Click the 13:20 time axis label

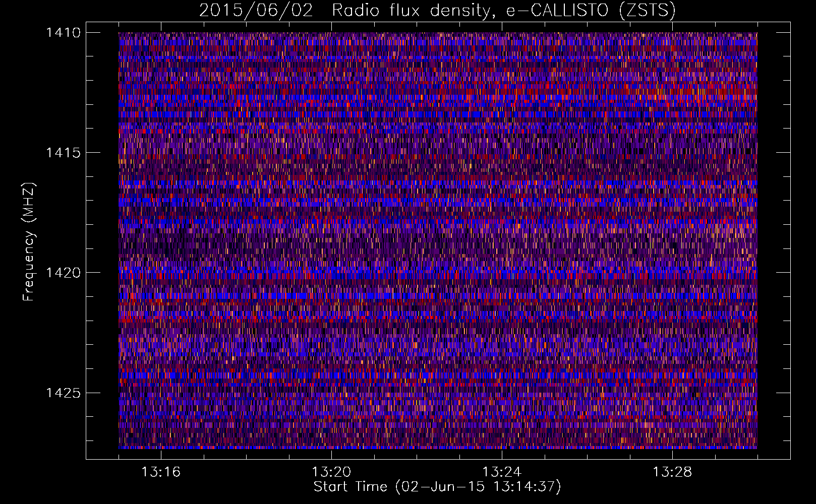click(331, 472)
